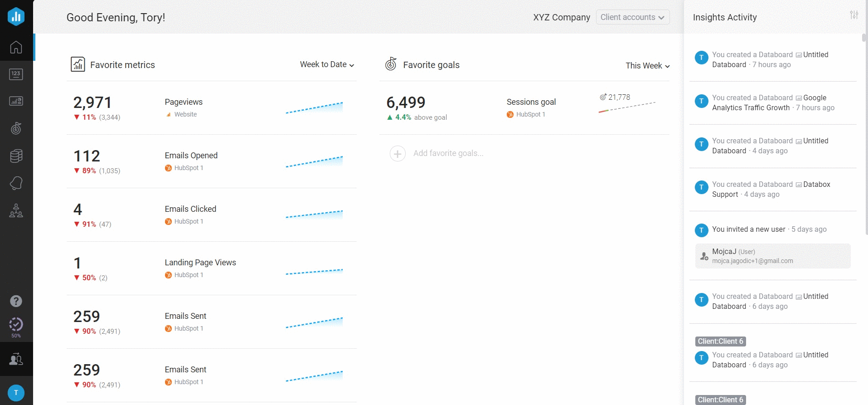The height and width of the screenshot is (405, 868).
Task: Open the Home icon in sidebar
Action: pos(16,47)
